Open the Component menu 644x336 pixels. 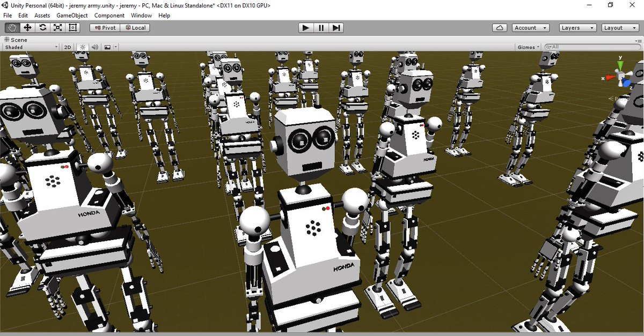point(109,16)
